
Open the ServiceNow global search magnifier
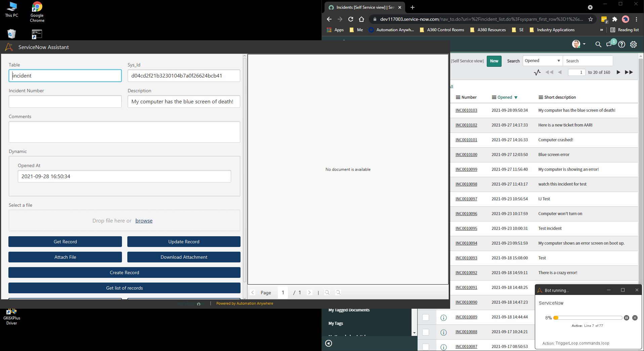pos(598,44)
